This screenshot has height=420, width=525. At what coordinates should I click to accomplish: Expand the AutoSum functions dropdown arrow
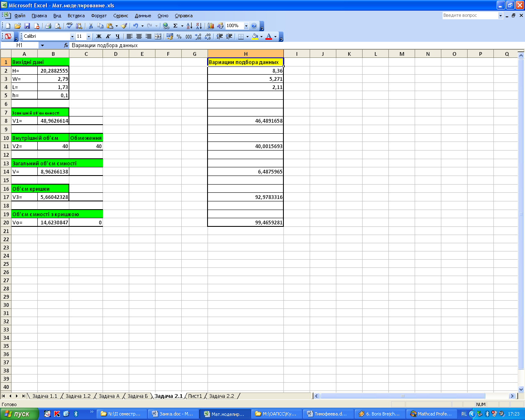(182, 26)
